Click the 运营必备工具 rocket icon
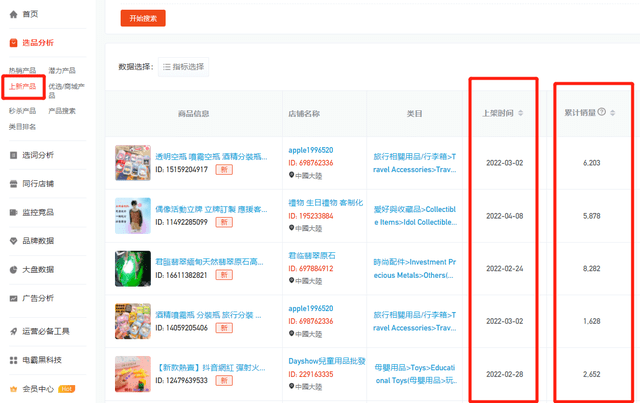Viewport: 640px width, 403px height. [13, 332]
